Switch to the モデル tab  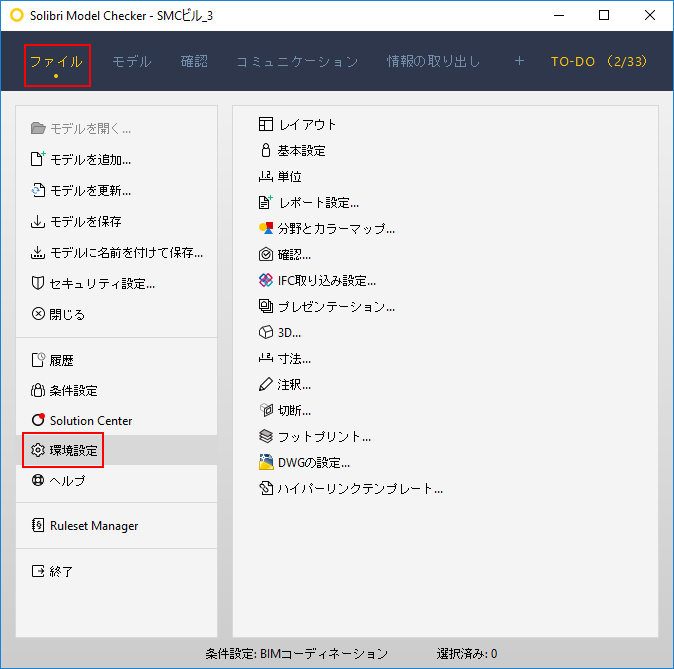[132, 61]
